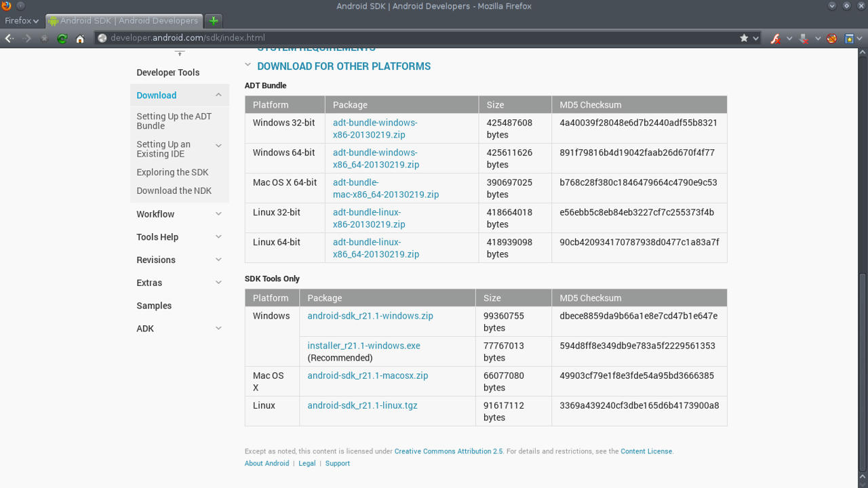Go back with the browser back arrow
The image size is (868, 488).
click(x=9, y=39)
